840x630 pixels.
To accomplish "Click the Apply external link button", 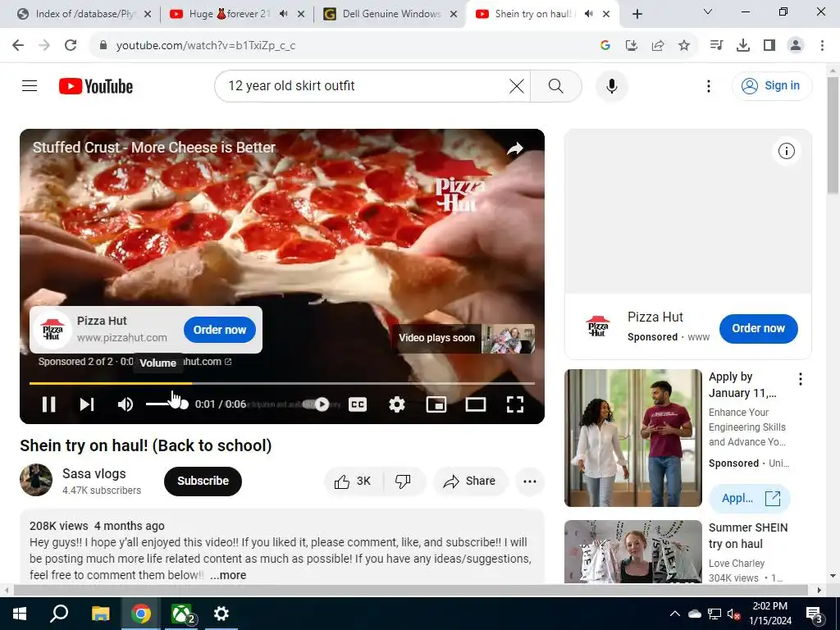I will [750, 498].
